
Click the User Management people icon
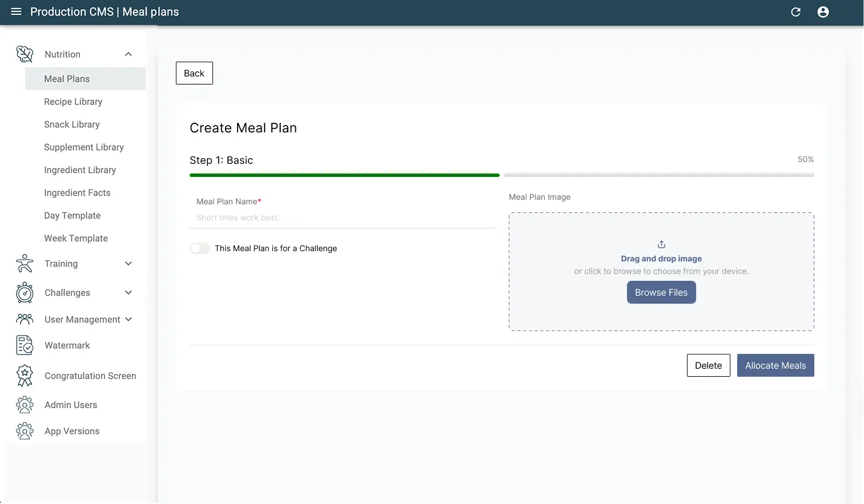(25, 319)
